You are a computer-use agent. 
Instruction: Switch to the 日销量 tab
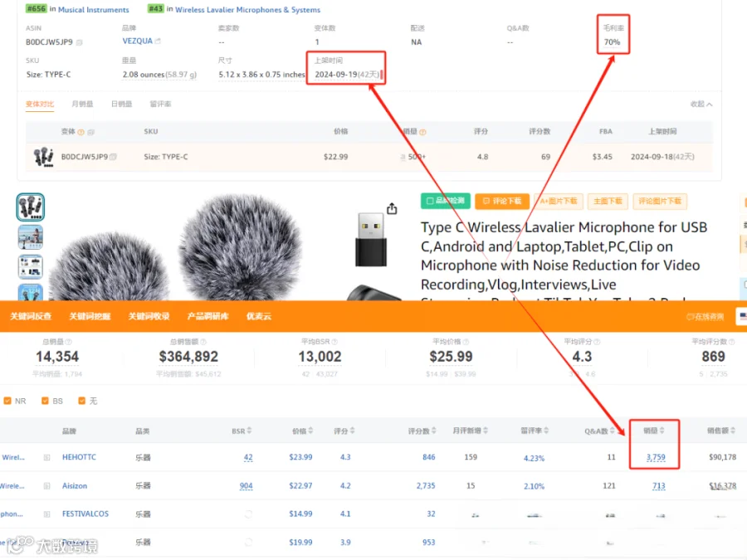[121, 105]
